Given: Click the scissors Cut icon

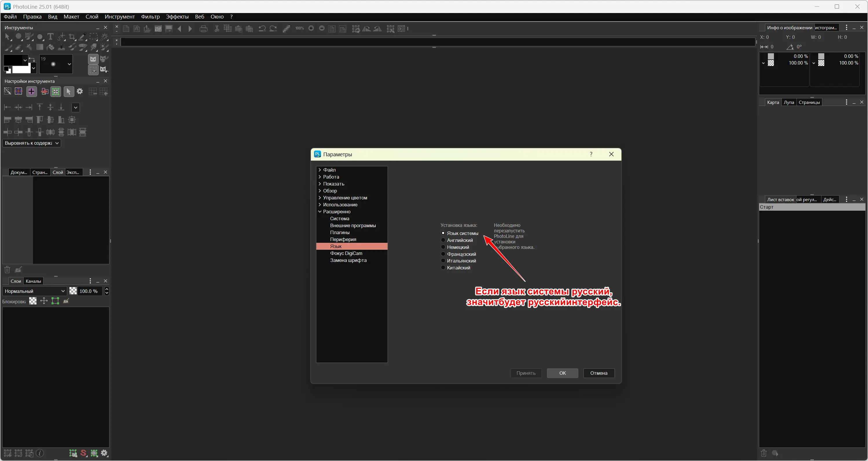Looking at the screenshot, I should pyautogui.click(x=217, y=29).
